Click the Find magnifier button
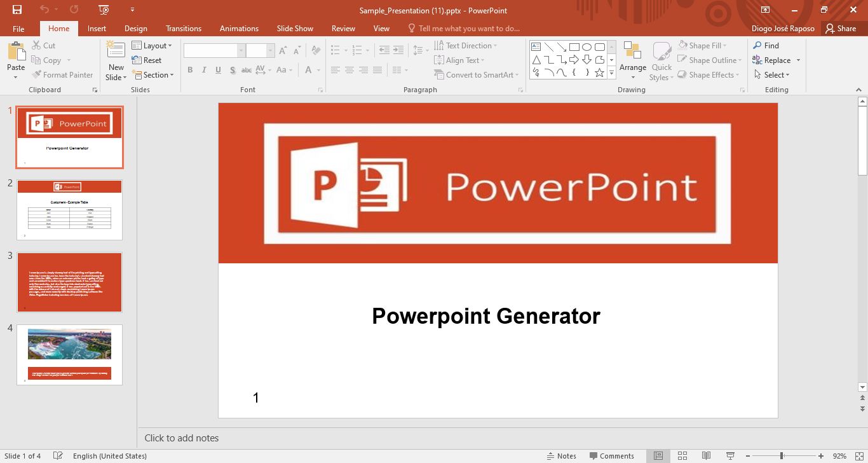Screen dimensions: 868x463 [766, 45]
